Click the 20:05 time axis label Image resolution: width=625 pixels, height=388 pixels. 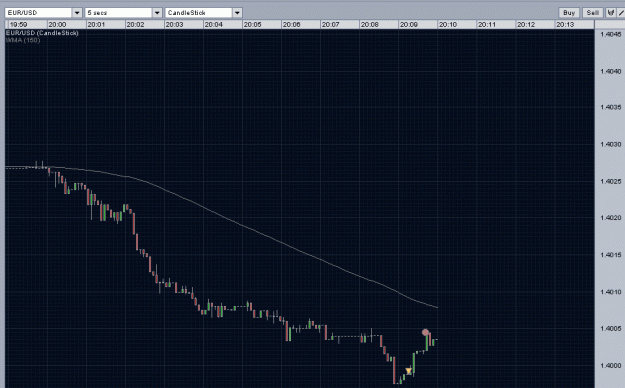tap(252, 25)
